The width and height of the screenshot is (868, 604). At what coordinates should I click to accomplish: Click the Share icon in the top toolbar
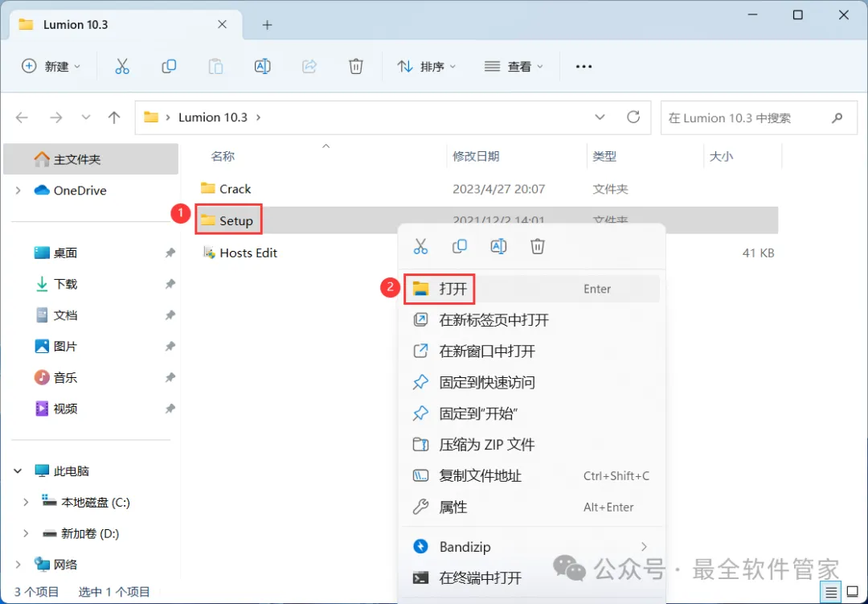pos(309,67)
